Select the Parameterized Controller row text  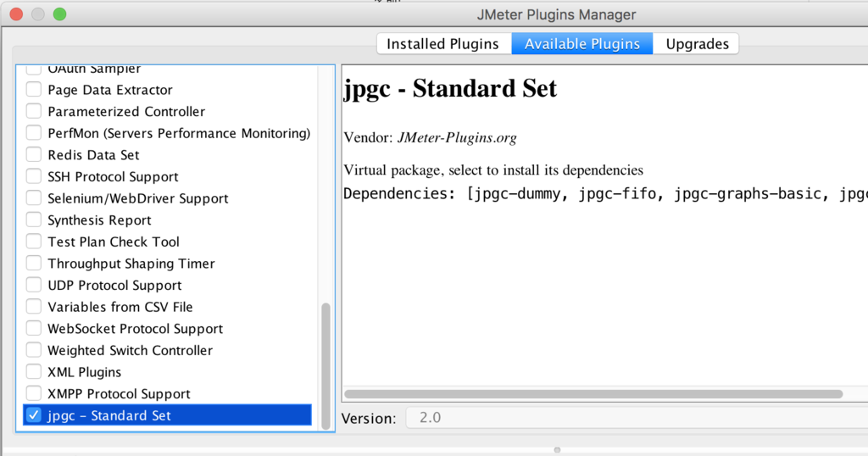point(126,111)
